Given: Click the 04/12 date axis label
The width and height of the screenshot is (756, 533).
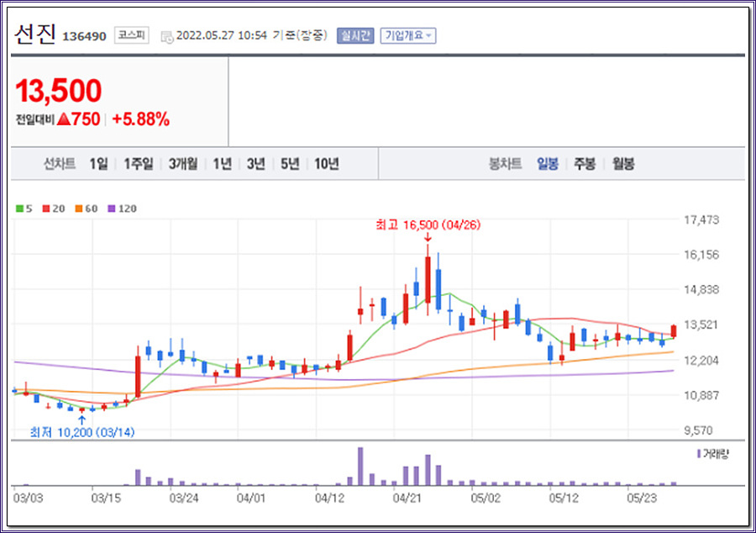Looking at the screenshot, I should point(330,498).
